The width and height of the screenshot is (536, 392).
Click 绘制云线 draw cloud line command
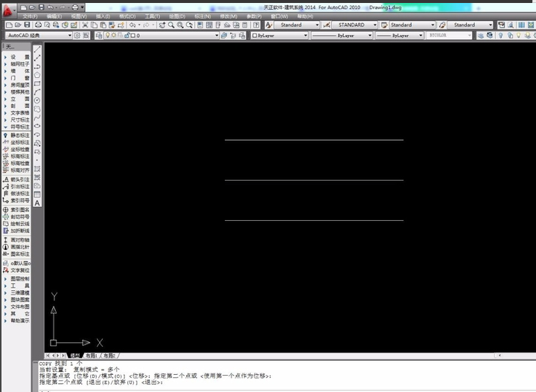coord(16,224)
